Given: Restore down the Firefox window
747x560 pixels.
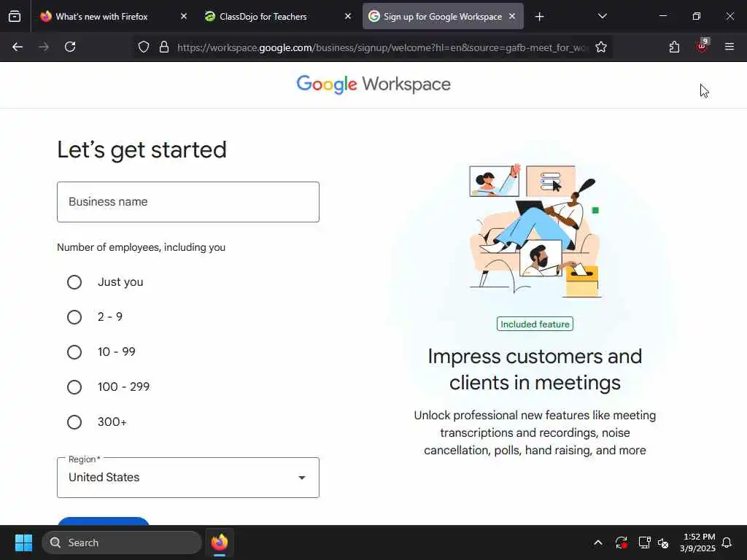Looking at the screenshot, I should pos(697,16).
